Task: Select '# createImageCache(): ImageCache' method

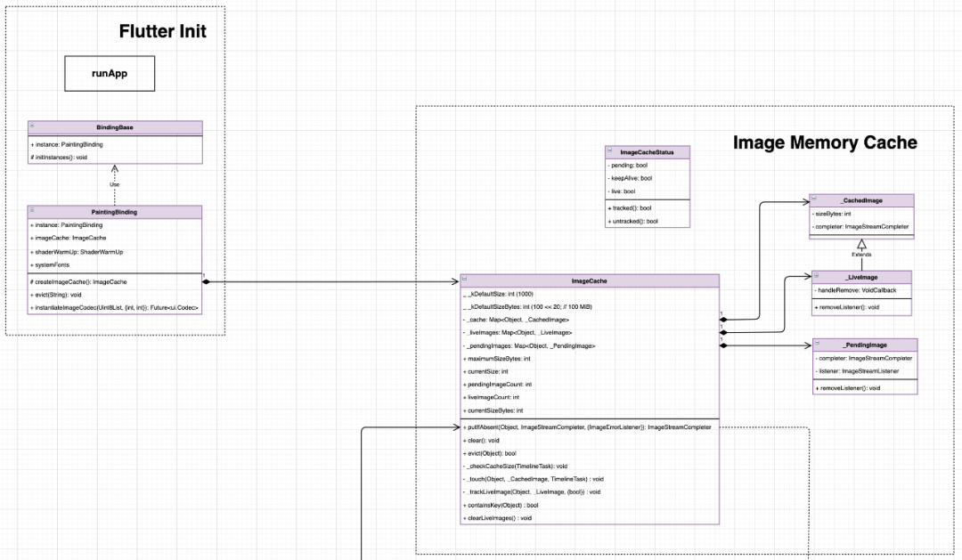Action: click(x=115, y=282)
